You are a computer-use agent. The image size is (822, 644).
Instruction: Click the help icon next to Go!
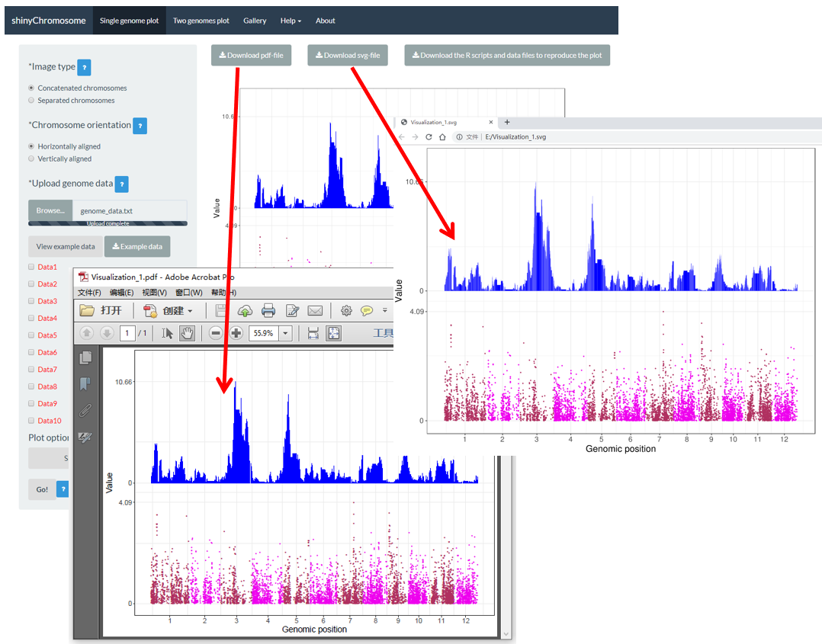63,489
